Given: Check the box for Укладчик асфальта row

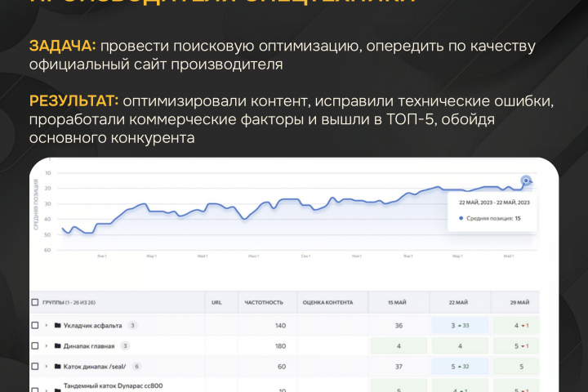Looking at the screenshot, I should pyautogui.click(x=35, y=325).
